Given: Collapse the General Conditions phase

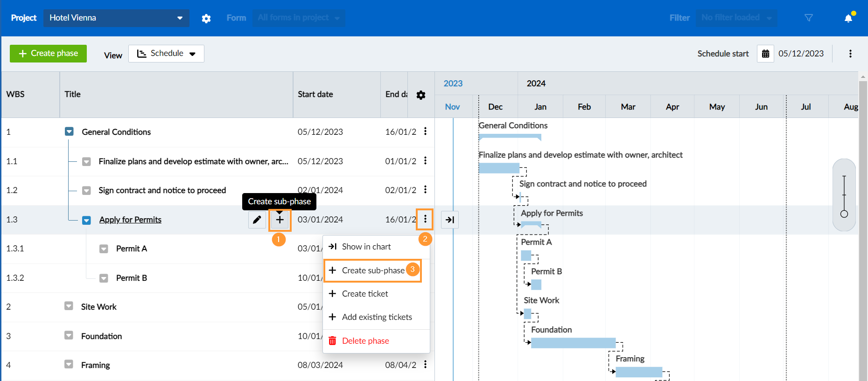Looking at the screenshot, I should tap(69, 132).
